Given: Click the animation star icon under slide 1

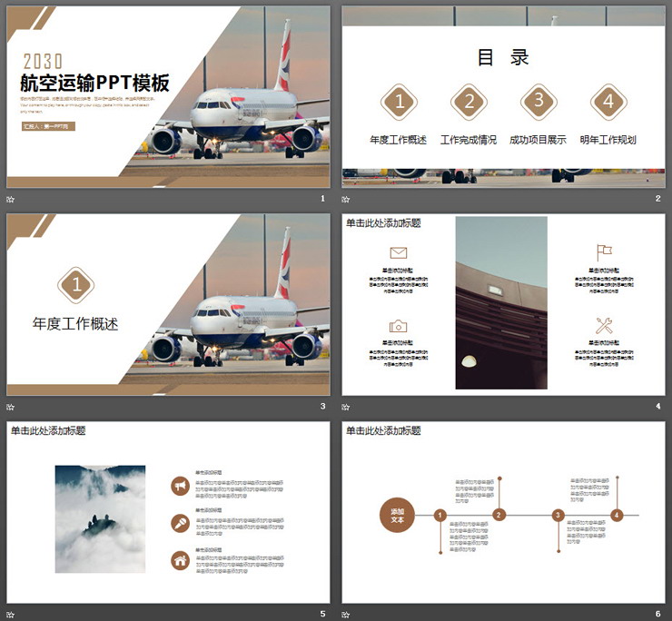Looking at the screenshot, I should click(11, 199).
